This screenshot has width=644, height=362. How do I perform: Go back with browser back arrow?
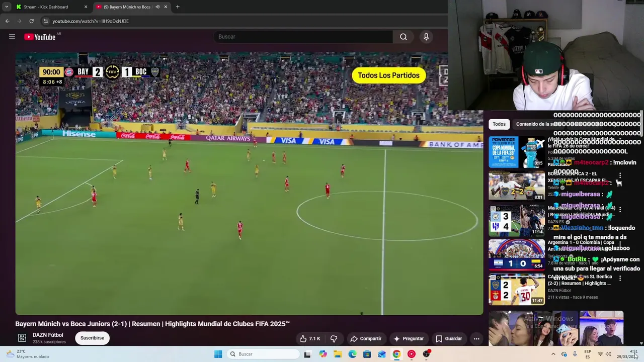7,21
